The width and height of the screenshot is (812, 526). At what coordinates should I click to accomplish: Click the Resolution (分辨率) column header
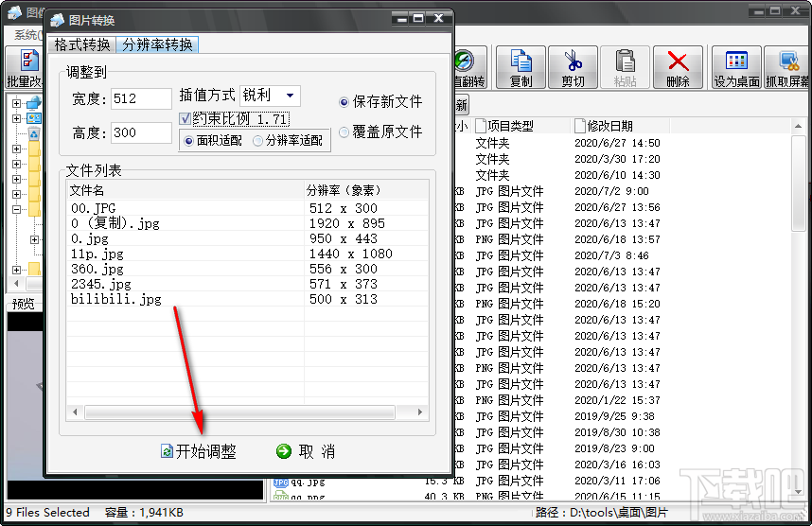[366, 190]
